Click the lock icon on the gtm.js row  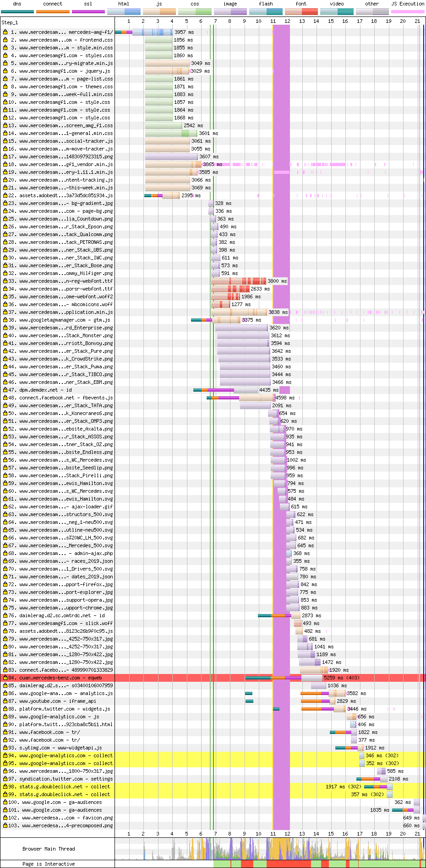point(5,320)
